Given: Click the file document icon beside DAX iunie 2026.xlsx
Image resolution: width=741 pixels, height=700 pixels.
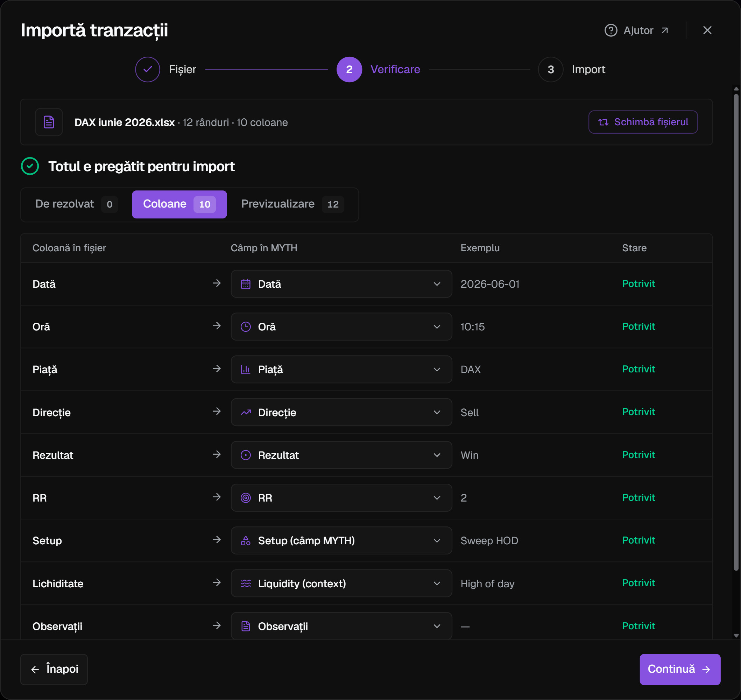Looking at the screenshot, I should [x=49, y=122].
